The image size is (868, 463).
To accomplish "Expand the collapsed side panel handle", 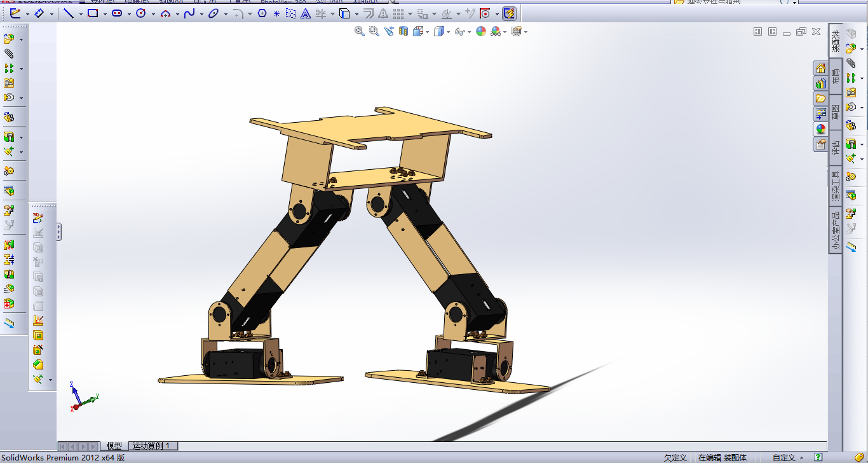I will [59, 231].
